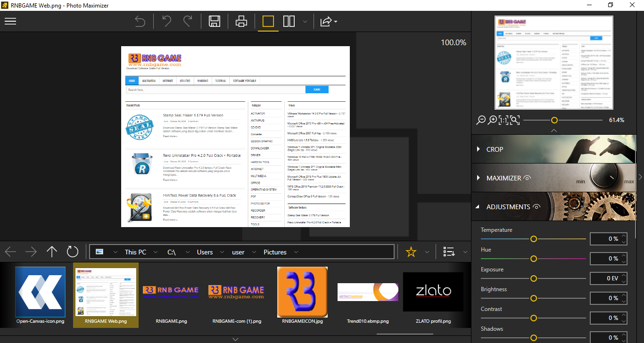This screenshot has height=343, width=644.
Task: Adjust the zoom level slider handle
Action: (554, 120)
